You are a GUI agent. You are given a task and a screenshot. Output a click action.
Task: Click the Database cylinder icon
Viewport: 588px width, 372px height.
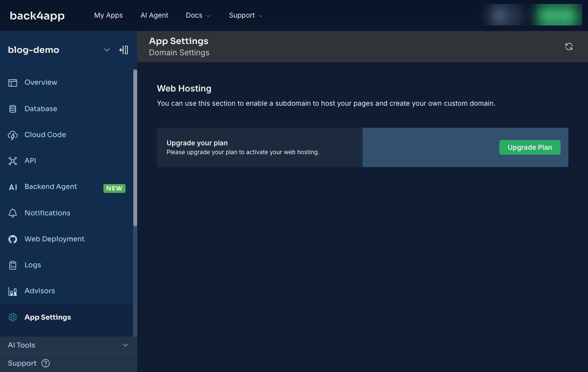(x=13, y=109)
